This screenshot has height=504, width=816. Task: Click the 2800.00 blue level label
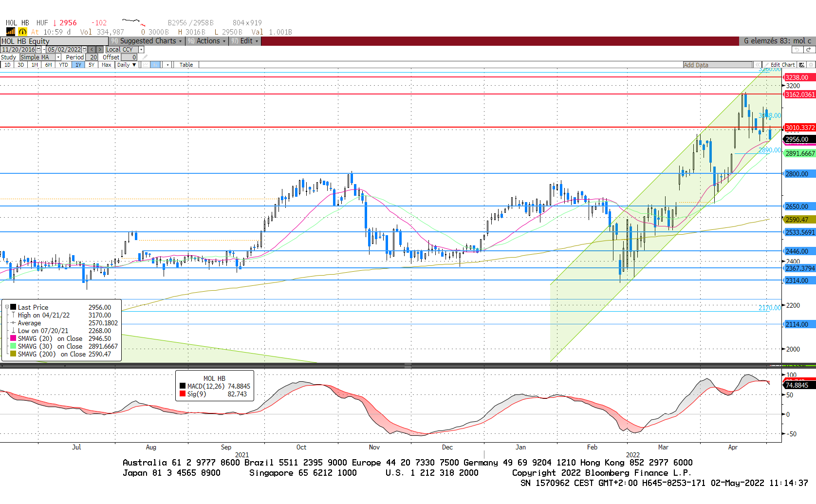pyautogui.click(x=799, y=174)
